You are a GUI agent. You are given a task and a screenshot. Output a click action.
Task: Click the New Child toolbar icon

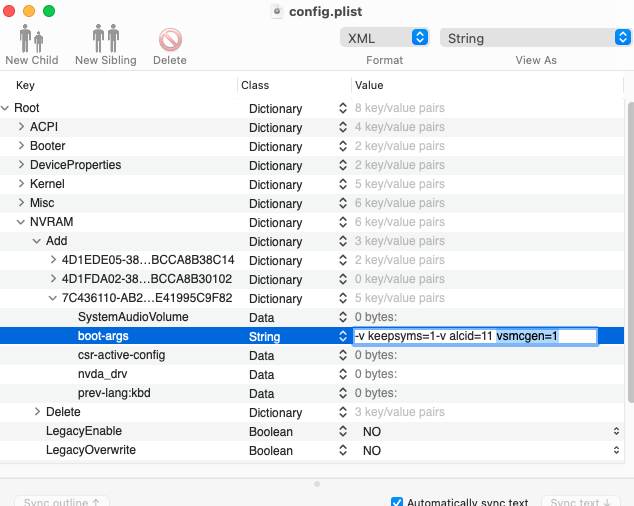tap(32, 39)
